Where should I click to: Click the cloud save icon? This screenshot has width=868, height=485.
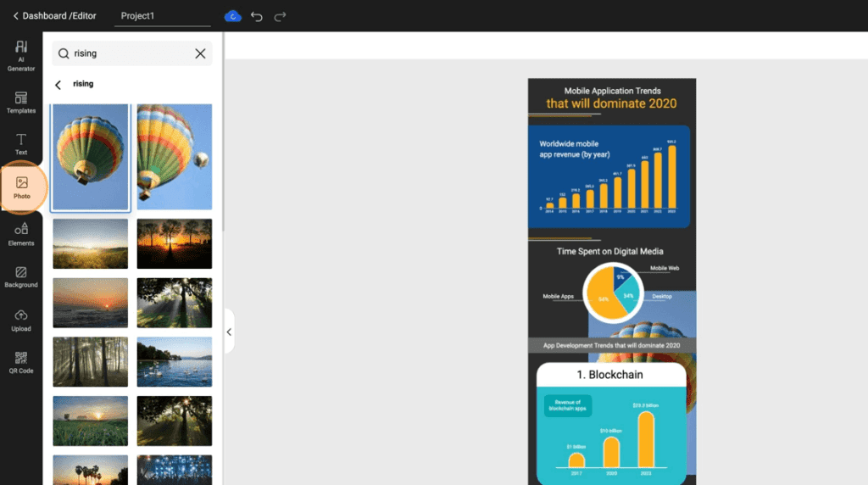tap(232, 16)
